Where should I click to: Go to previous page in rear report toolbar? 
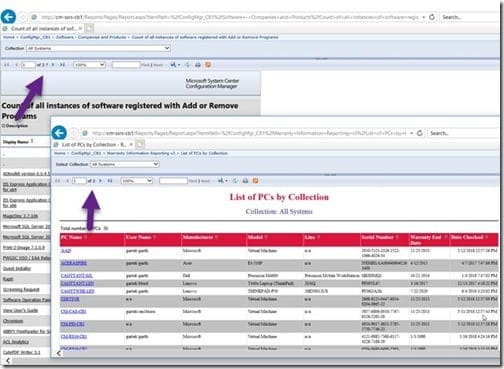pos(16,65)
